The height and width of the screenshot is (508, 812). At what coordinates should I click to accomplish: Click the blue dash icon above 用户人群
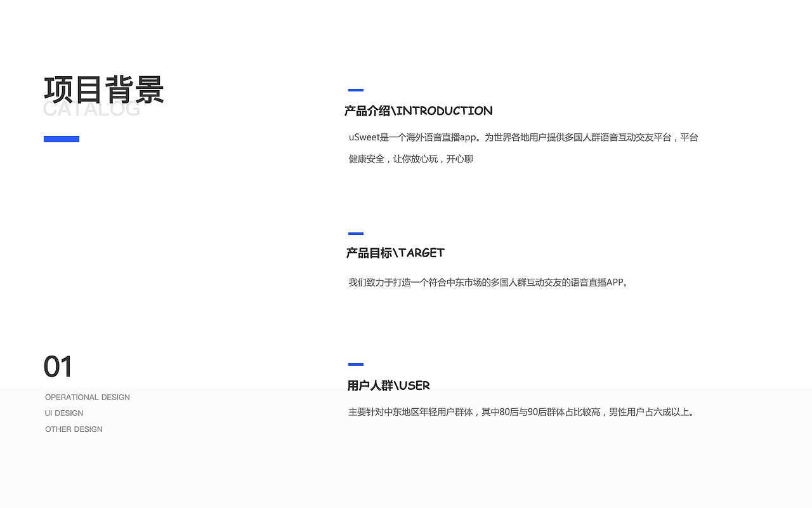point(355,364)
